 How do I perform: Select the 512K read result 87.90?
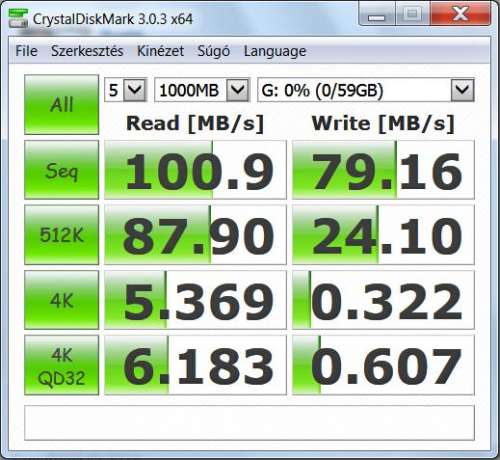195,235
